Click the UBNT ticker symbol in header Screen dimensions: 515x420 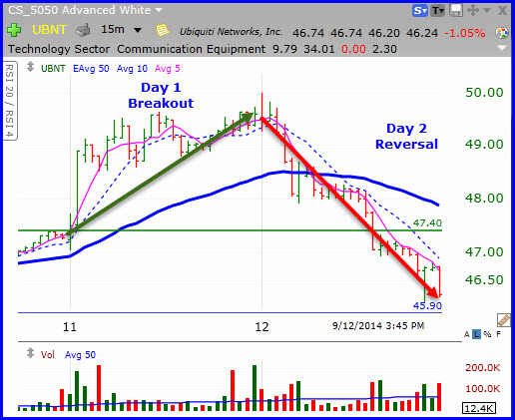coord(49,30)
